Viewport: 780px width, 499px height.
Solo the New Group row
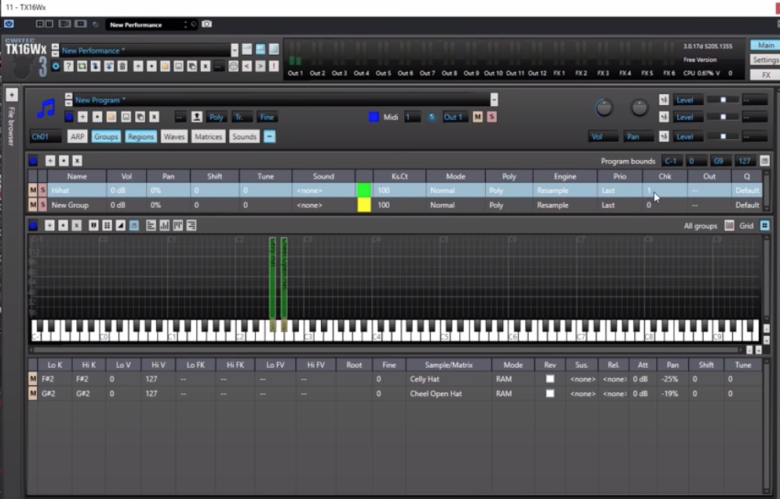click(x=42, y=205)
